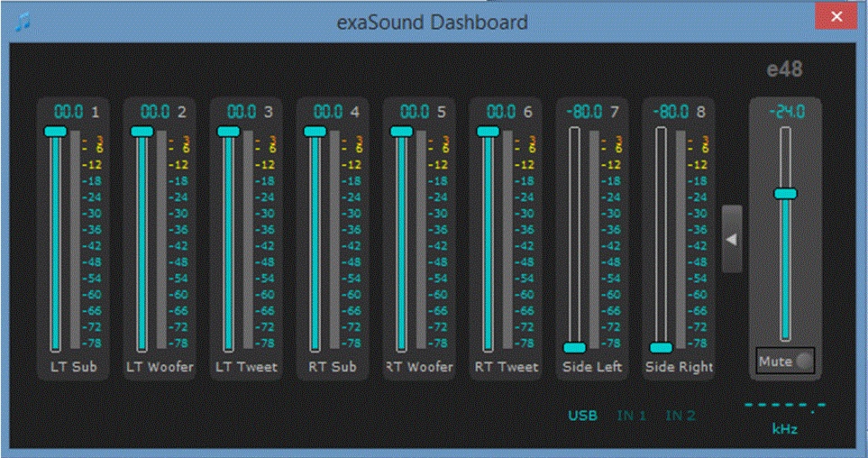
Task: Click channel 6 level value 00.0
Action: [x=501, y=112]
